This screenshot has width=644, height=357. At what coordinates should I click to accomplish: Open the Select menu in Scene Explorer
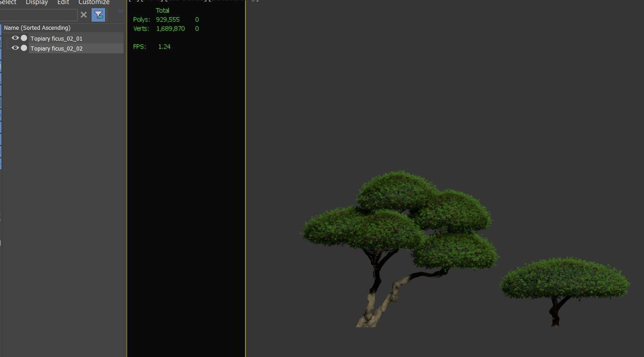[x=8, y=2]
